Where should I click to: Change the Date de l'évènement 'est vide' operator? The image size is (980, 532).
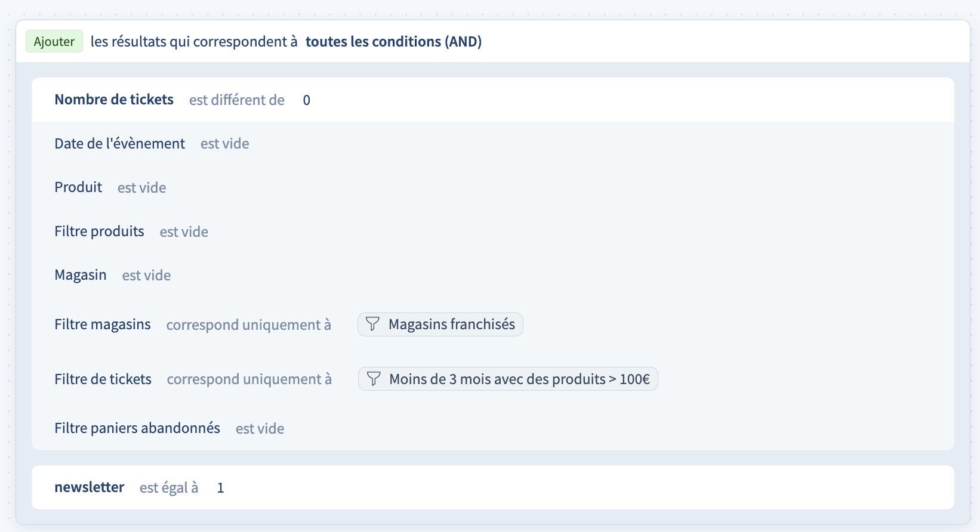tap(224, 144)
